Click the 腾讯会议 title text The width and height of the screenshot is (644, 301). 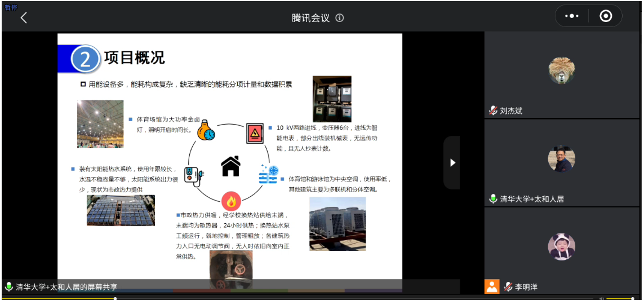[x=310, y=17]
